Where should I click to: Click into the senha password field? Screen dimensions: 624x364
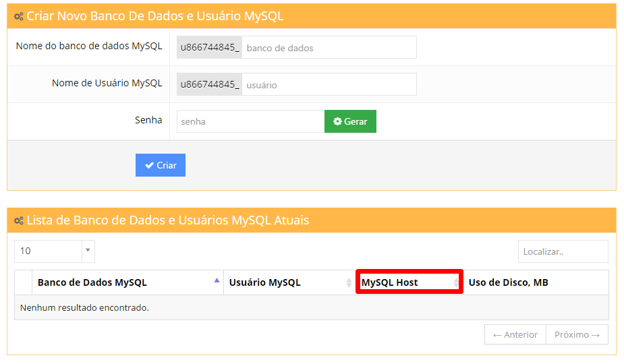coord(250,122)
